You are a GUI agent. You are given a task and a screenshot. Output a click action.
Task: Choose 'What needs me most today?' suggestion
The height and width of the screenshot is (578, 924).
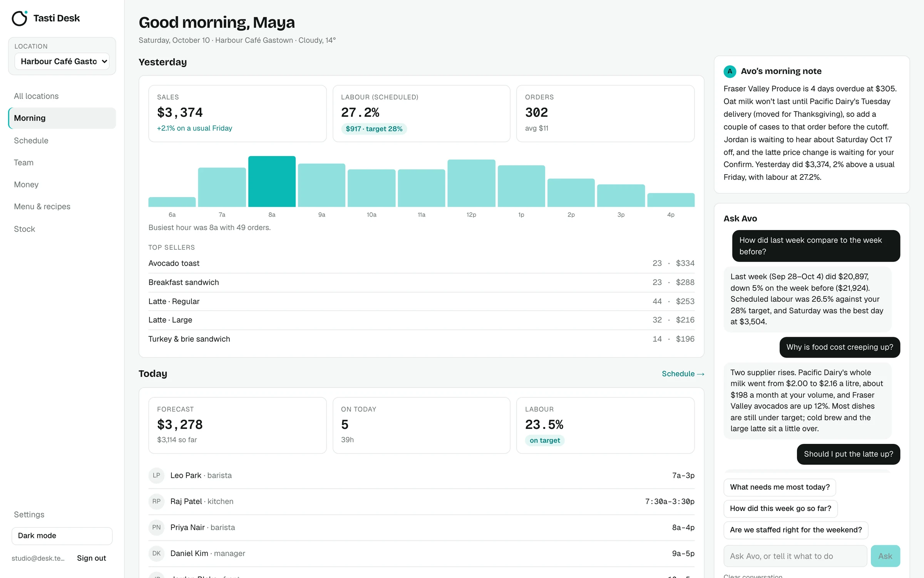[780, 487]
